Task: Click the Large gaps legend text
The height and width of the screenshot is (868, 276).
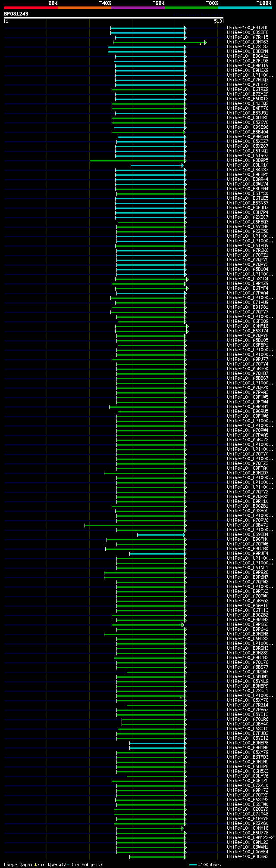Action: coord(53,865)
